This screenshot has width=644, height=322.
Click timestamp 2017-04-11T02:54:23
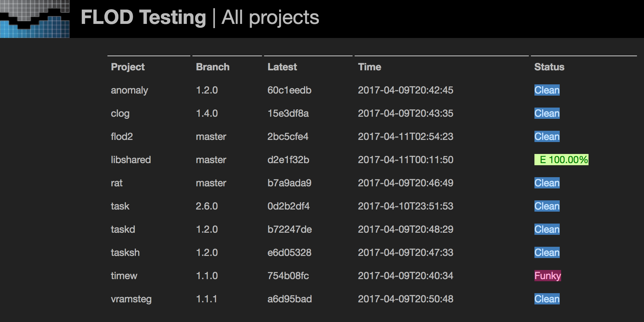coord(406,136)
